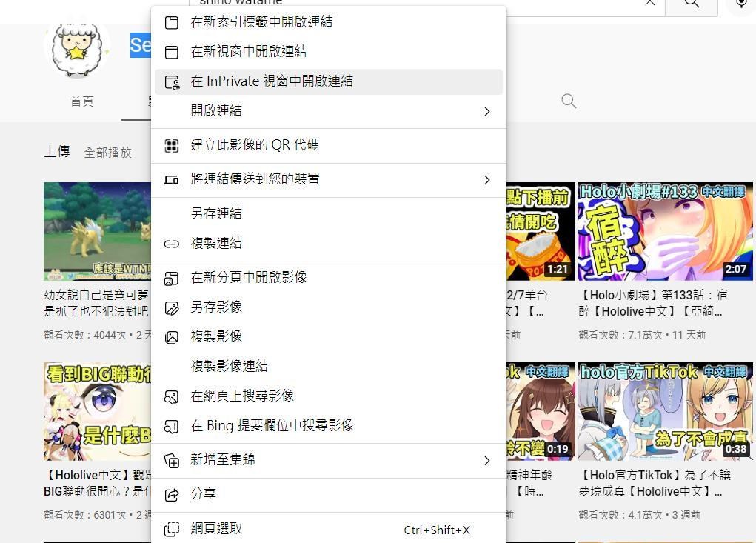Open the 看到BIG聯動 video thumbnail
The height and width of the screenshot is (543, 756).
(x=97, y=411)
